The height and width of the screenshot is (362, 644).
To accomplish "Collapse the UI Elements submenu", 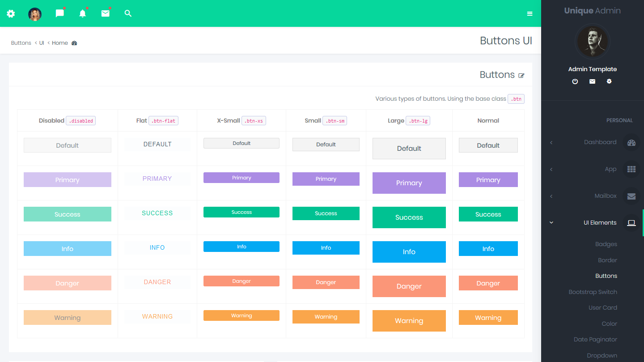I will point(551,222).
